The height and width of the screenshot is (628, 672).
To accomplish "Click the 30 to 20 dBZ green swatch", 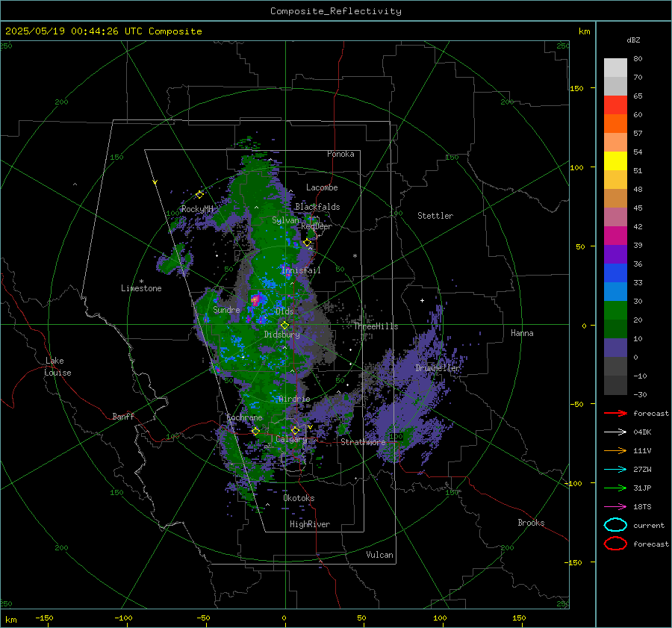I will [x=615, y=311].
